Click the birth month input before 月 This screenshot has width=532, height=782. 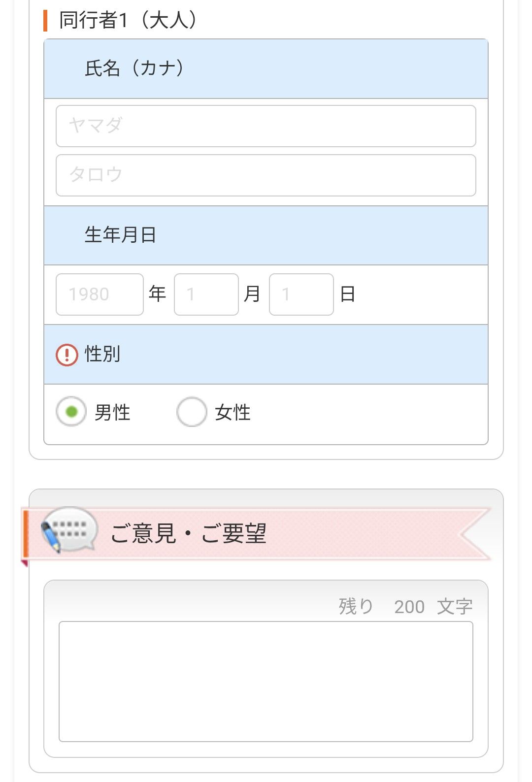(x=206, y=294)
